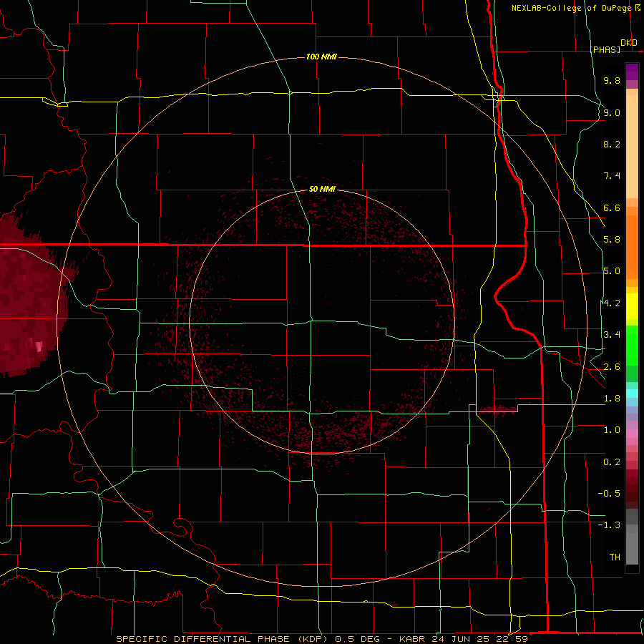Click the -1.3 scale value
644x644 pixels.
coord(609,525)
